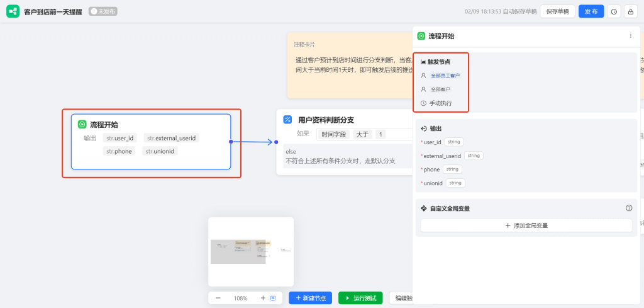Click 保存草稿 button
644x308 pixels.
pos(557,11)
